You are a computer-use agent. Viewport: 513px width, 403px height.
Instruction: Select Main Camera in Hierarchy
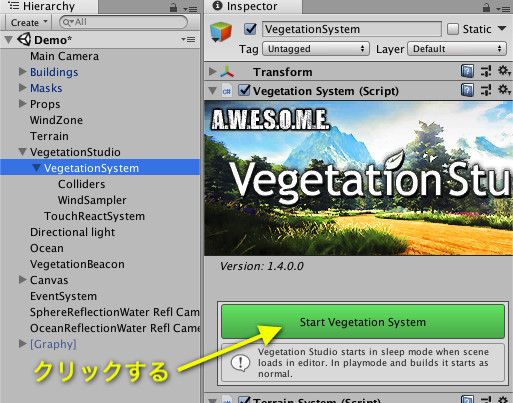tap(65, 56)
